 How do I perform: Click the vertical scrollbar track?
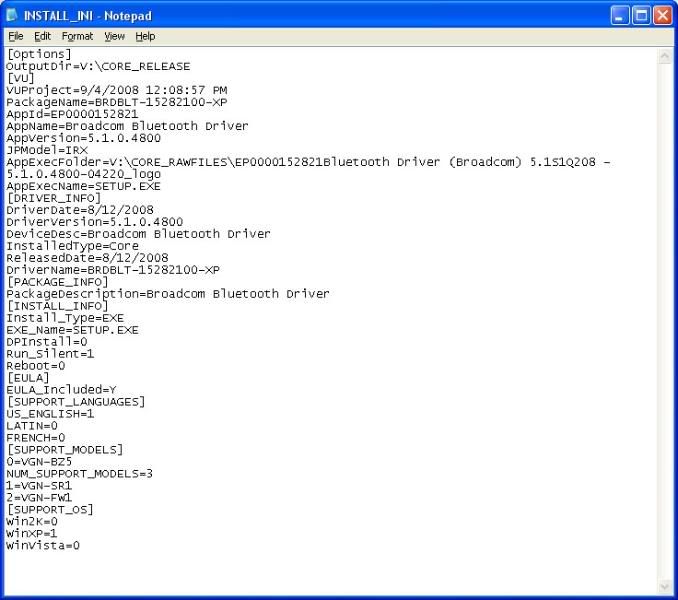coord(666,320)
